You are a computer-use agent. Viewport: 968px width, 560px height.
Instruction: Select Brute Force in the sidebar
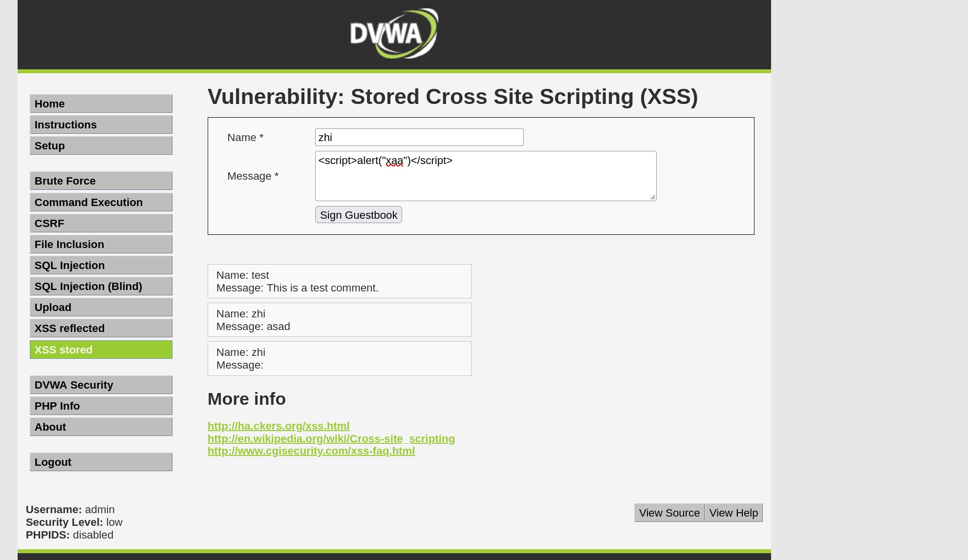click(x=101, y=181)
